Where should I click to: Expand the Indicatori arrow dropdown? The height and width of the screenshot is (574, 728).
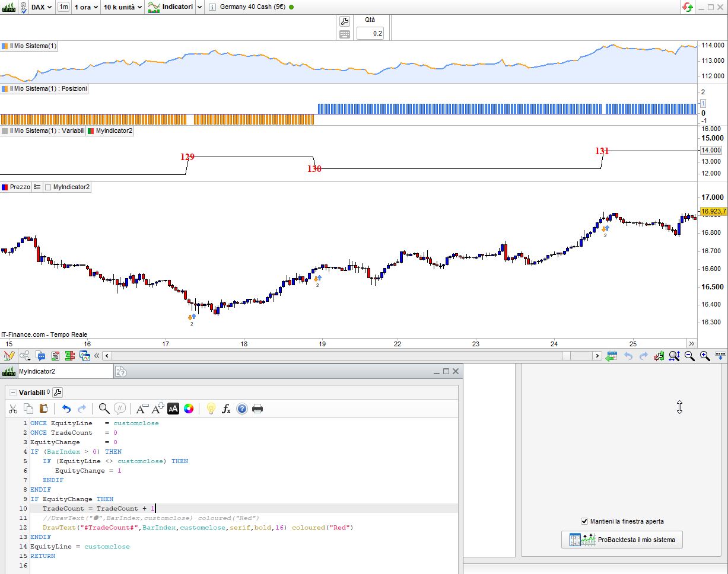[199, 7]
